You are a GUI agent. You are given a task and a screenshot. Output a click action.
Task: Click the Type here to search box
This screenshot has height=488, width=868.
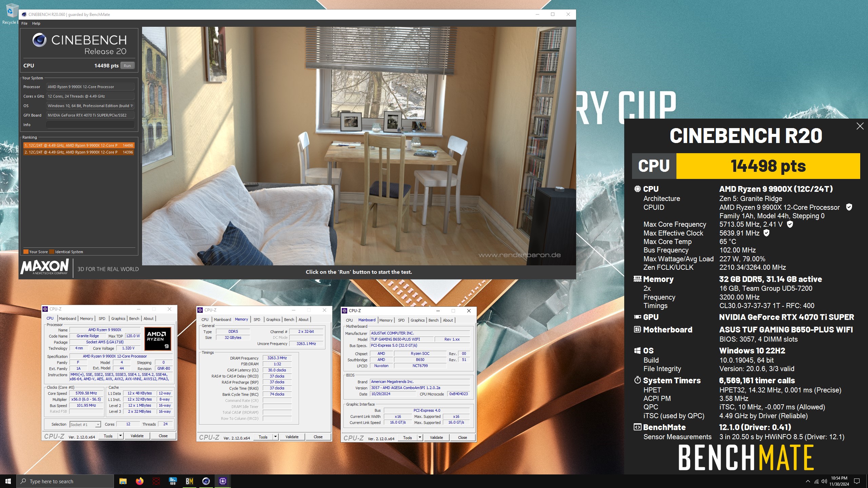65,481
